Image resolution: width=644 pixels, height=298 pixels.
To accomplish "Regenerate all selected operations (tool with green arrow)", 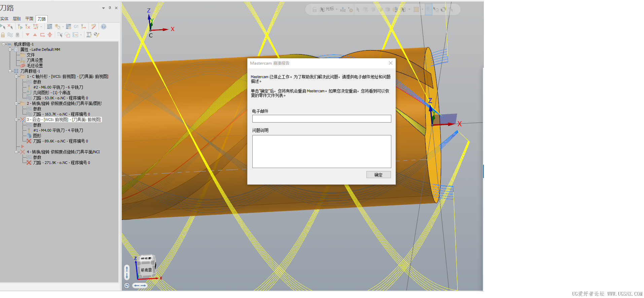I will click(20, 27).
